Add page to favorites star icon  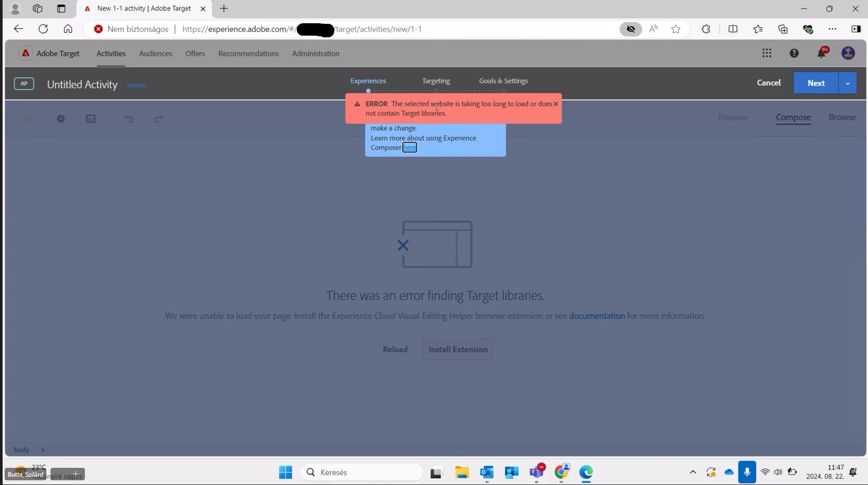click(676, 29)
